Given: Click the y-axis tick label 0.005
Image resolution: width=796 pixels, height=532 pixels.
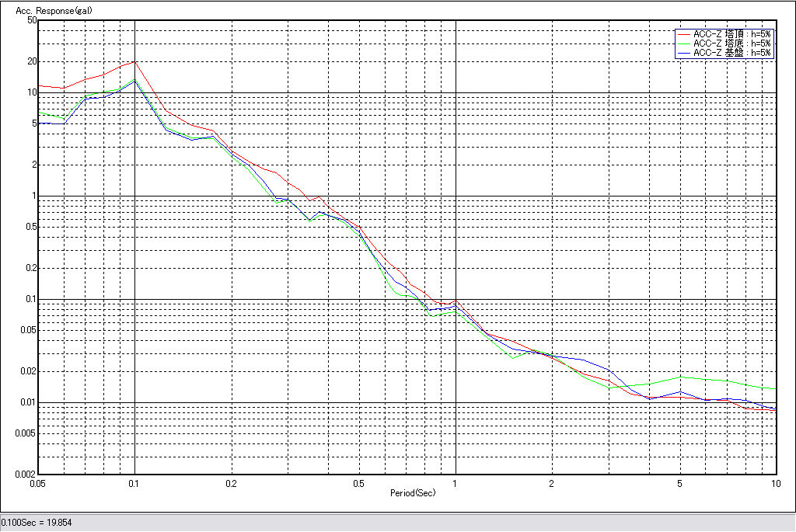Looking at the screenshot, I should pos(27,433).
